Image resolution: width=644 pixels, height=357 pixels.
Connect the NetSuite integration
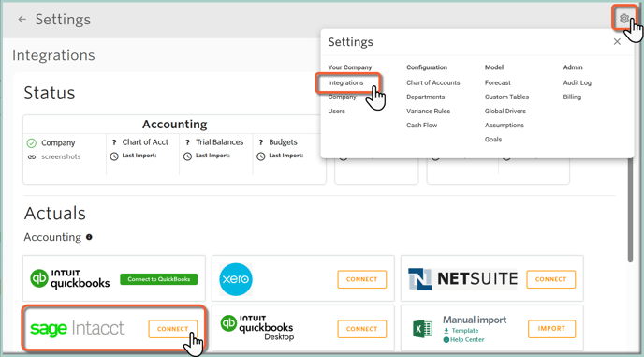pyautogui.click(x=550, y=279)
